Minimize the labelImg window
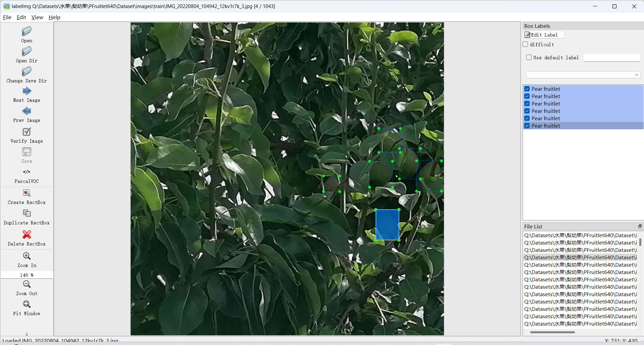Viewport: 644px width, 345px height. pyautogui.click(x=595, y=6)
